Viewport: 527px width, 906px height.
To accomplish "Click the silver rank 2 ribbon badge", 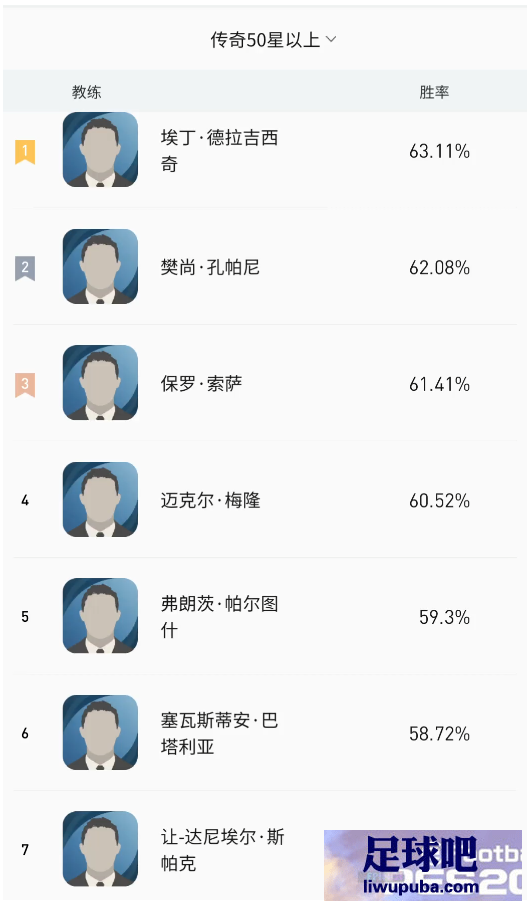I will pyautogui.click(x=25, y=268).
